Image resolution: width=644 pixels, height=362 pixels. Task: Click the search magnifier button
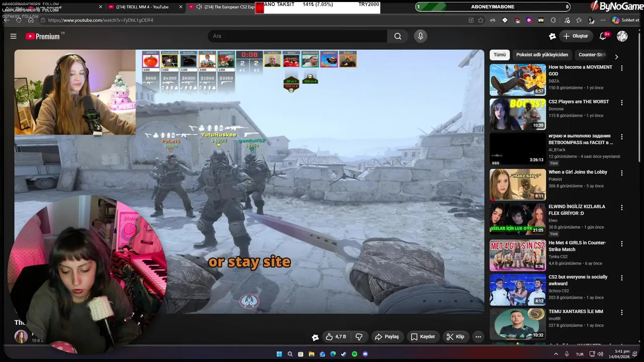click(398, 36)
